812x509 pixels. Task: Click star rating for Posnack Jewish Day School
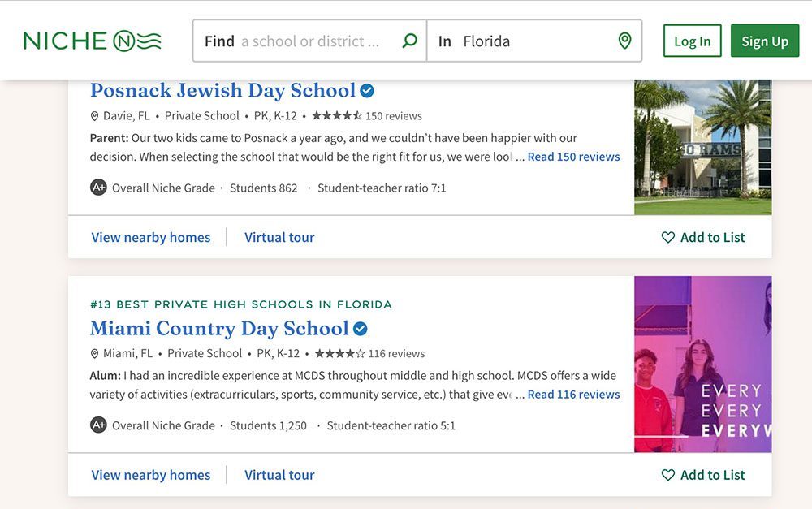(x=337, y=115)
